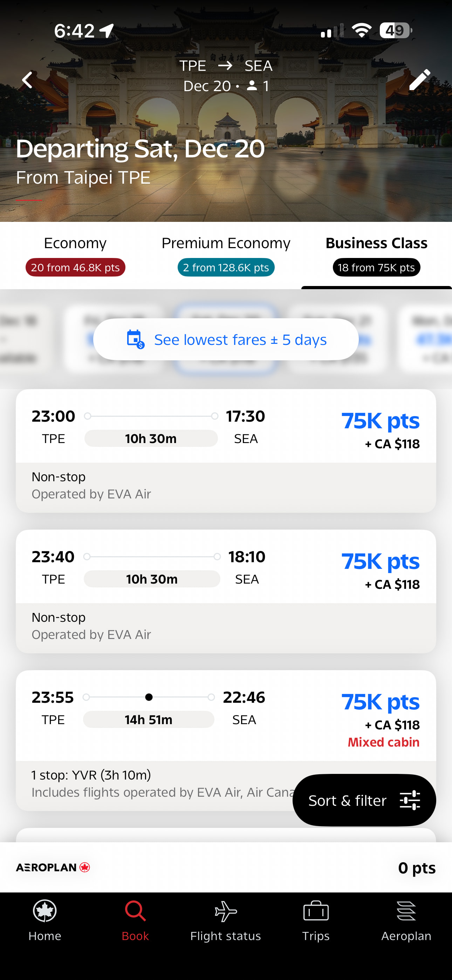Tap the Aeroplan logo in points bar

pos(53,867)
